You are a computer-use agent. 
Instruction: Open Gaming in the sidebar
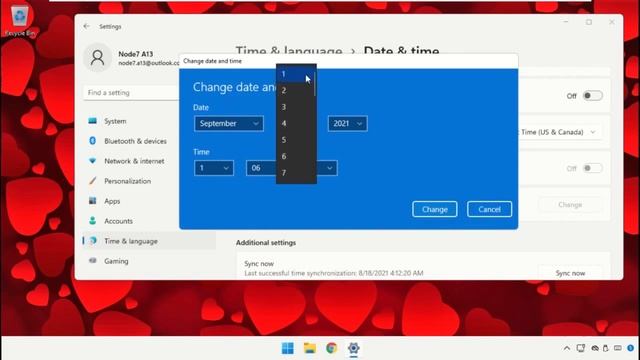[116, 261]
